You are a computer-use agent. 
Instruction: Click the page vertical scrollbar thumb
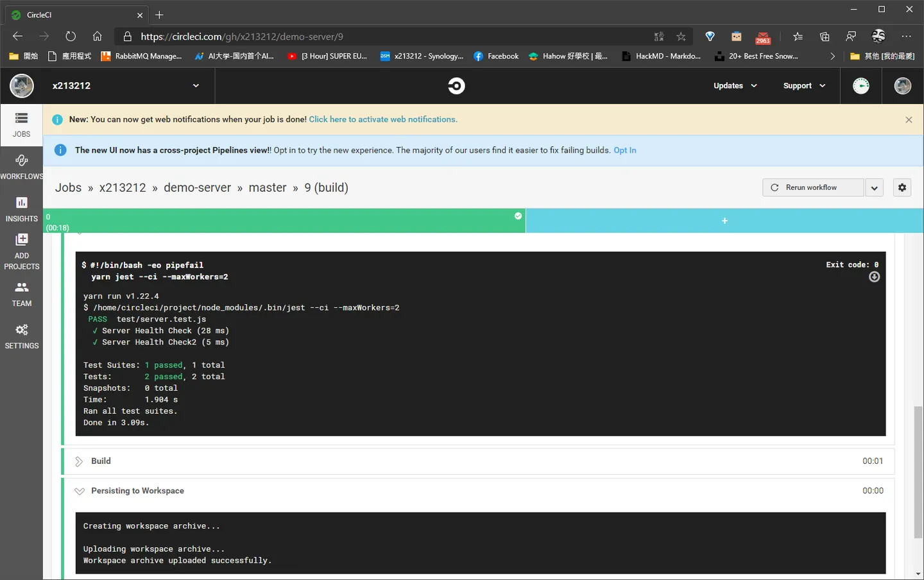[x=918, y=472]
